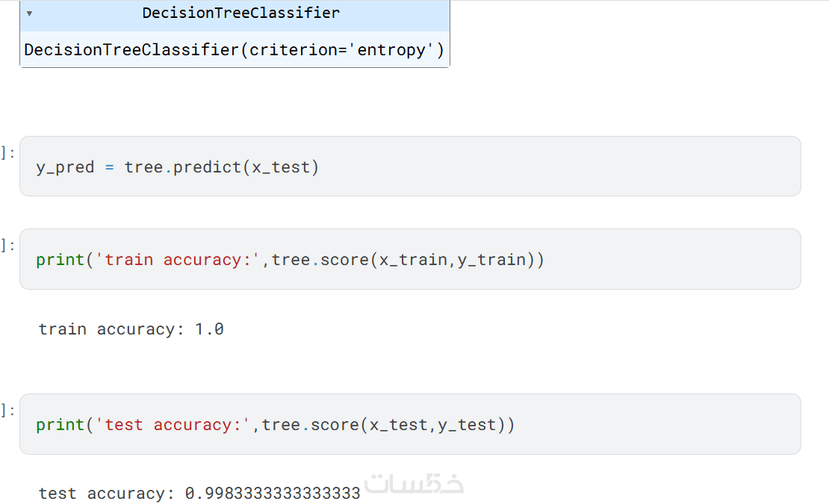Click the Arabic watermark logo

414,484
